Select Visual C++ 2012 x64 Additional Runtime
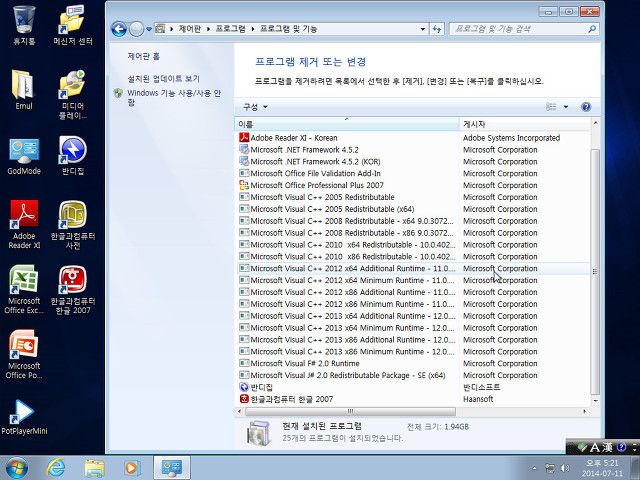 point(412,269)
